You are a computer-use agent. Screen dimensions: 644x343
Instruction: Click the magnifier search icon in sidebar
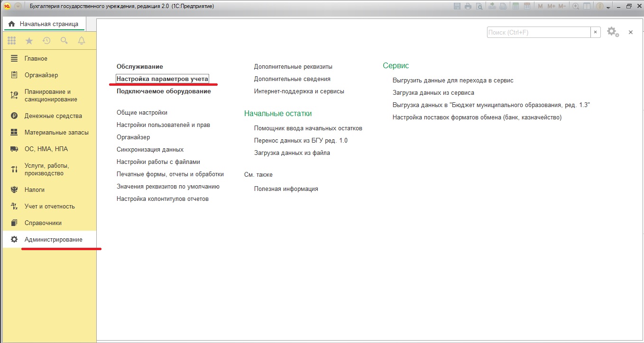tap(64, 41)
